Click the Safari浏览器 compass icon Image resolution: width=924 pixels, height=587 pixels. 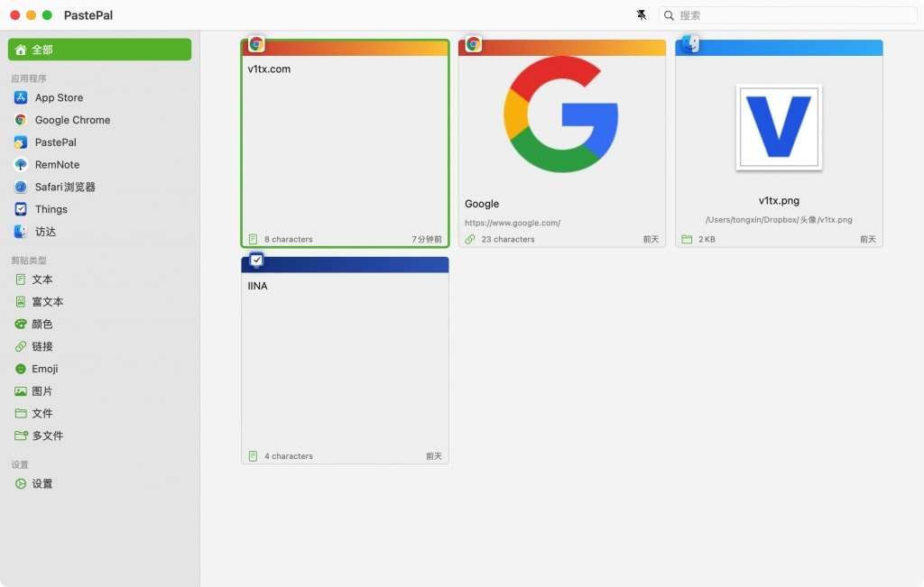point(21,188)
